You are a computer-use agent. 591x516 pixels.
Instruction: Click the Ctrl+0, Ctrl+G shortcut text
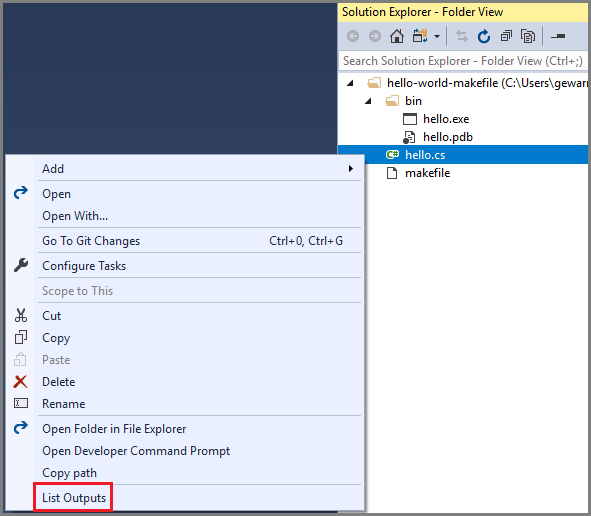point(306,240)
